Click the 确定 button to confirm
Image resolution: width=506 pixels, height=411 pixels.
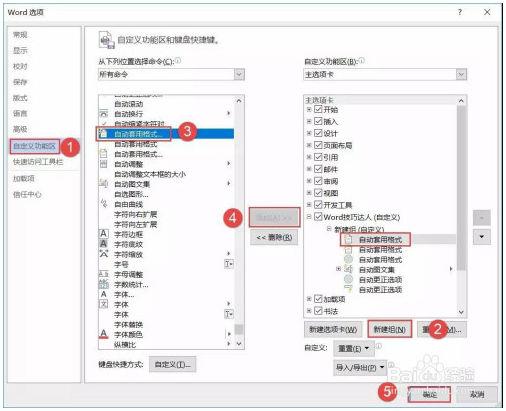click(429, 395)
